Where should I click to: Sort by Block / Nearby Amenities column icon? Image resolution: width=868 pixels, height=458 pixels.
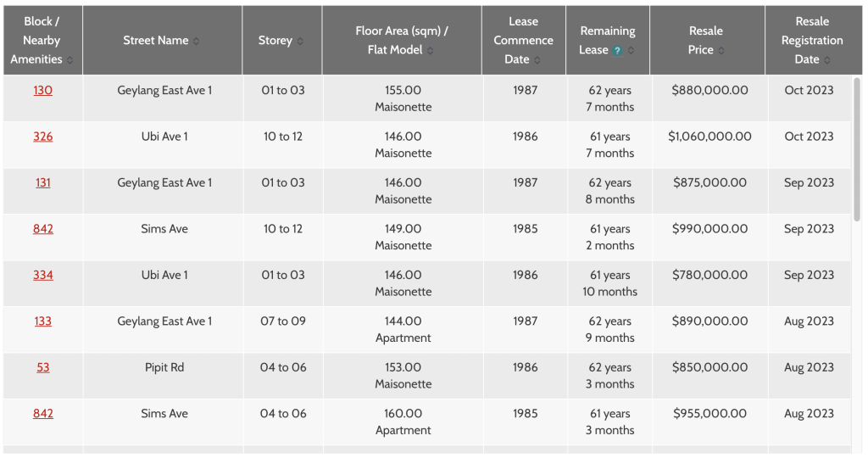70,60
